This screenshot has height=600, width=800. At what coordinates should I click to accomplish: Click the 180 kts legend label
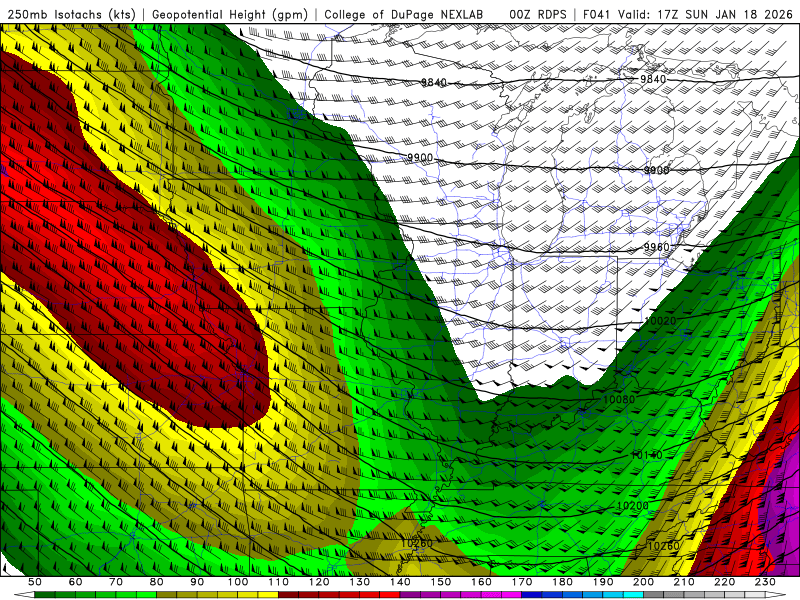pyautogui.click(x=562, y=582)
